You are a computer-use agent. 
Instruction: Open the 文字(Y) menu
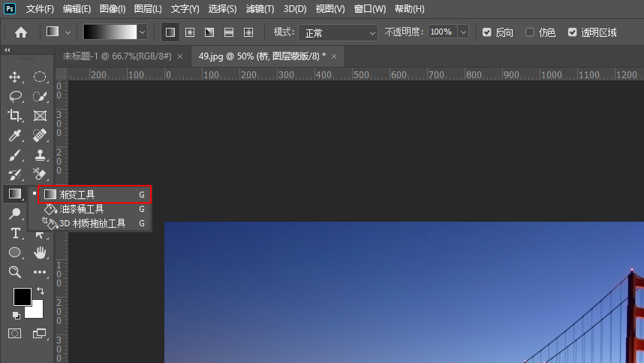pyautogui.click(x=185, y=8)
